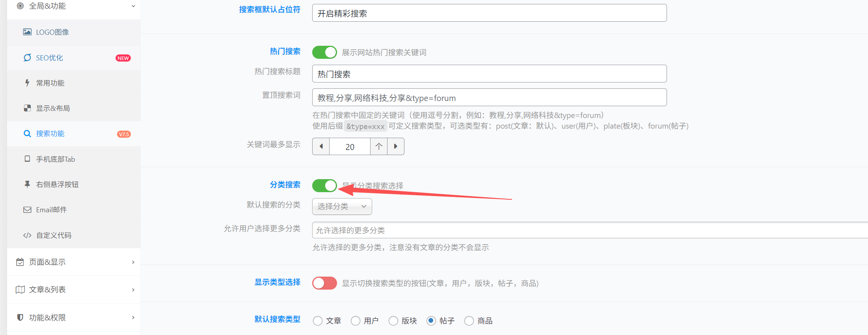Disable the 热门搜索 toggle switch

click(324, 52)
